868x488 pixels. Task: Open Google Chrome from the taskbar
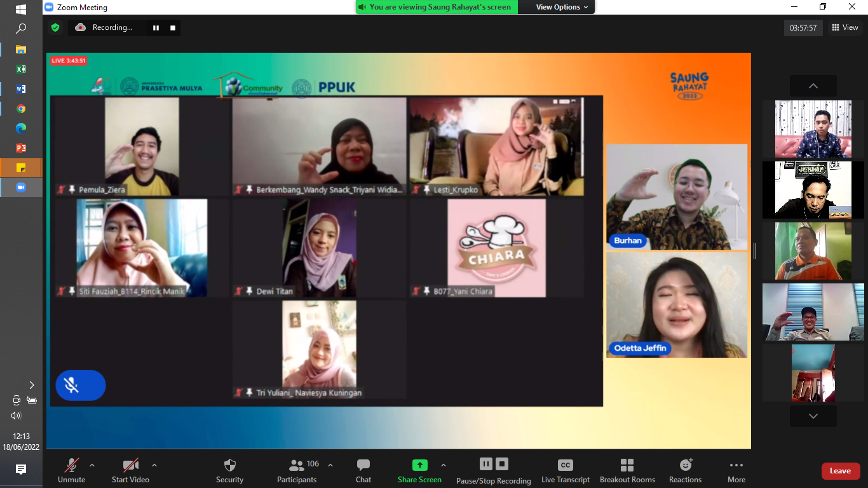click(x=21, y=109)
